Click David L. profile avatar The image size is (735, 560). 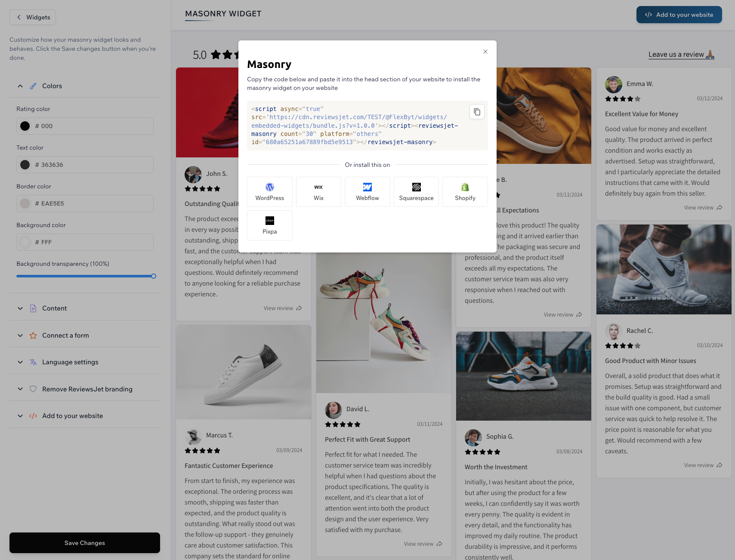[334, 410]
